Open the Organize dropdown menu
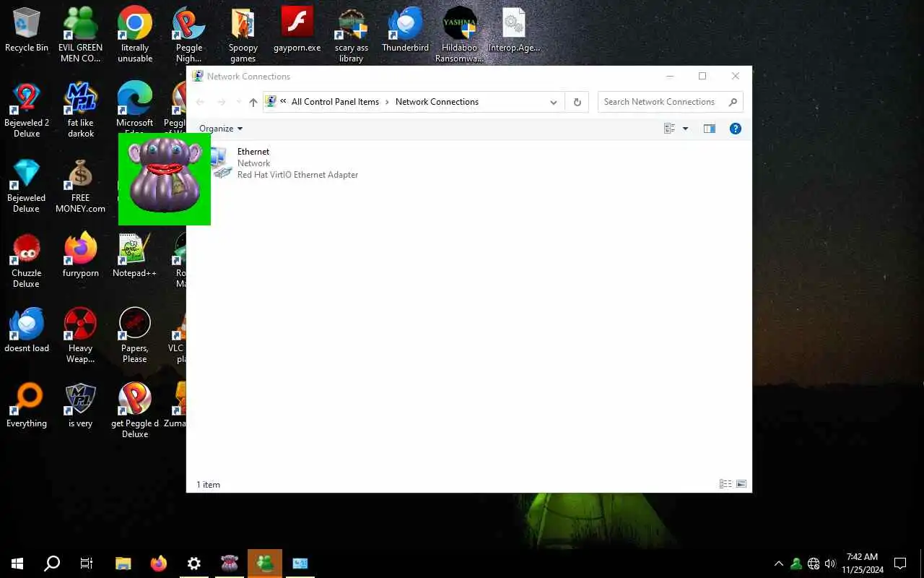The width and height of the screenshot is (924, 578). pos(221,129)
